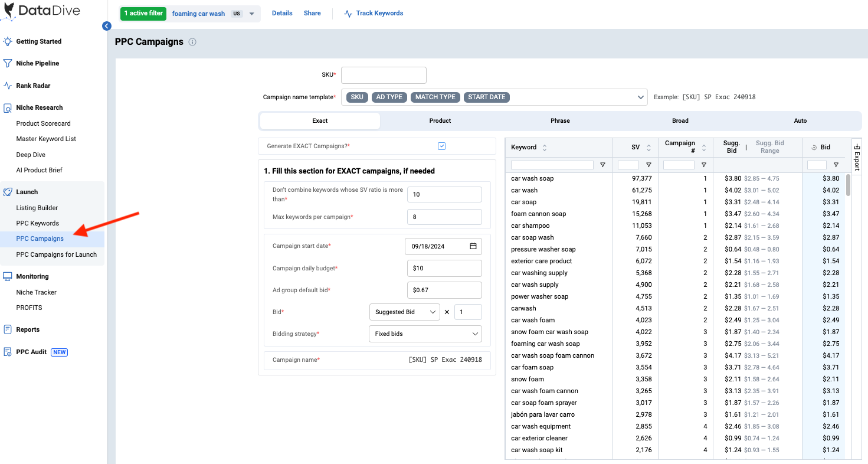Click the START DATE template tag
This screenshot has width=868, height=464.
point(487,97)
